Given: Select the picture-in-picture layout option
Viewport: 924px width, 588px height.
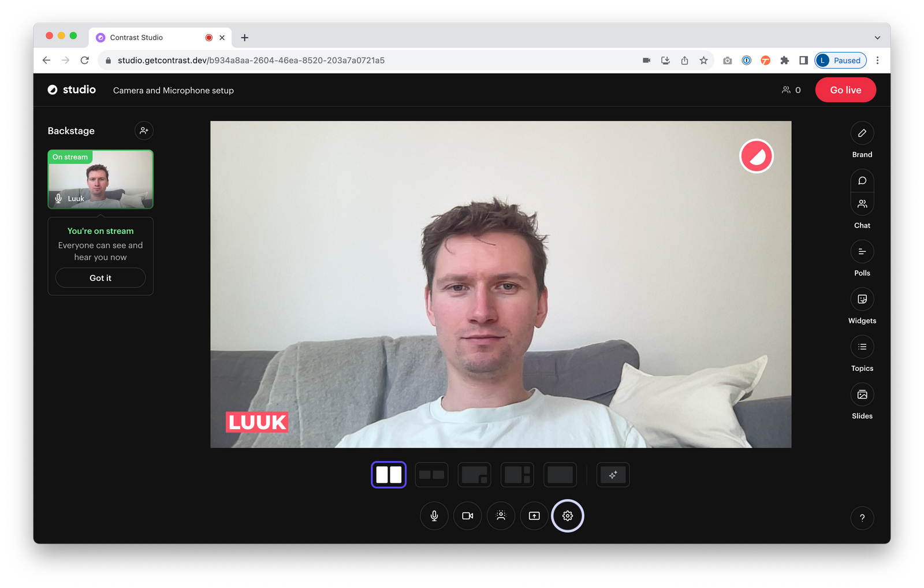Looking at the screenshot, I should [x=474, y=474].
